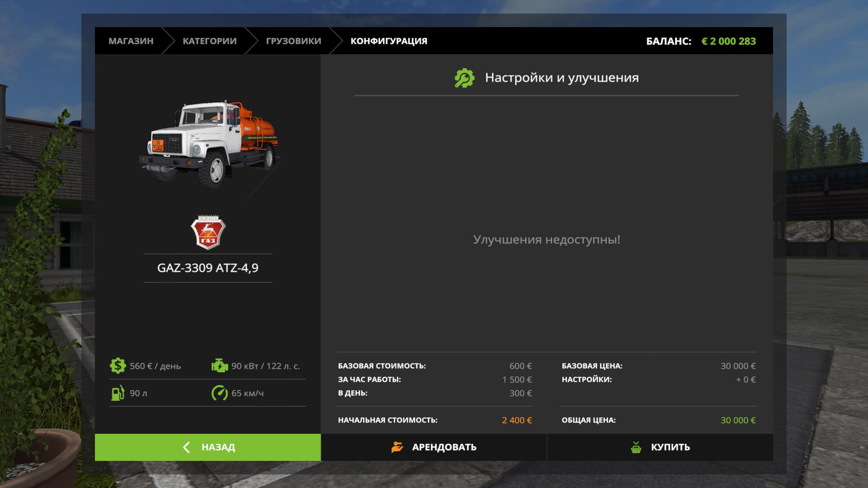
Task: Go to the Магазин breadcrumb
Action: 131,41
